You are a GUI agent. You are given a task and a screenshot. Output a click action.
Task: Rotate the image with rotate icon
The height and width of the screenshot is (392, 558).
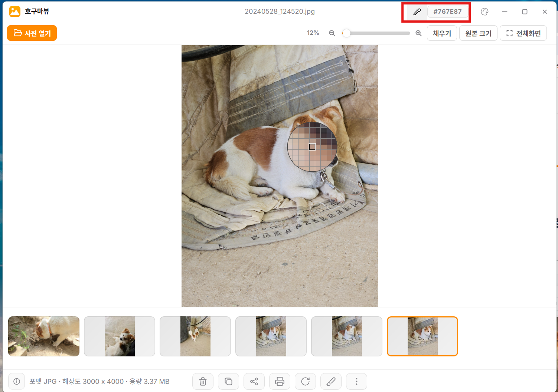305,382
